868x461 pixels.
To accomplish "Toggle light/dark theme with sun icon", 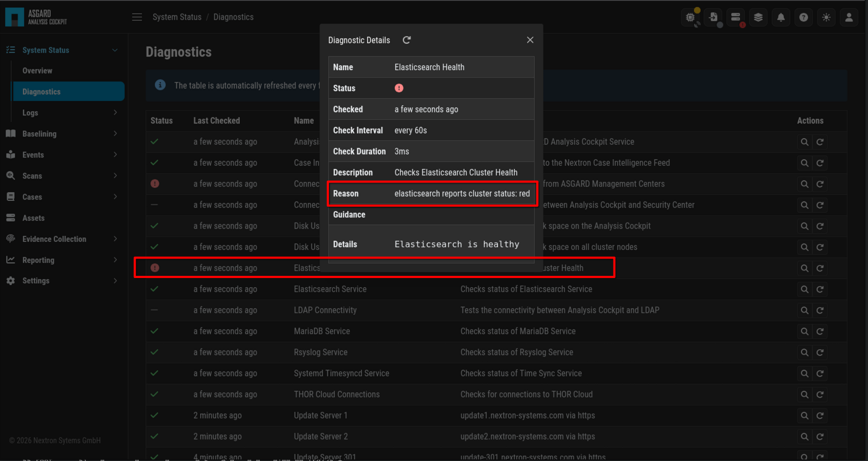I will pyautogui.click(x=826, y=17).
